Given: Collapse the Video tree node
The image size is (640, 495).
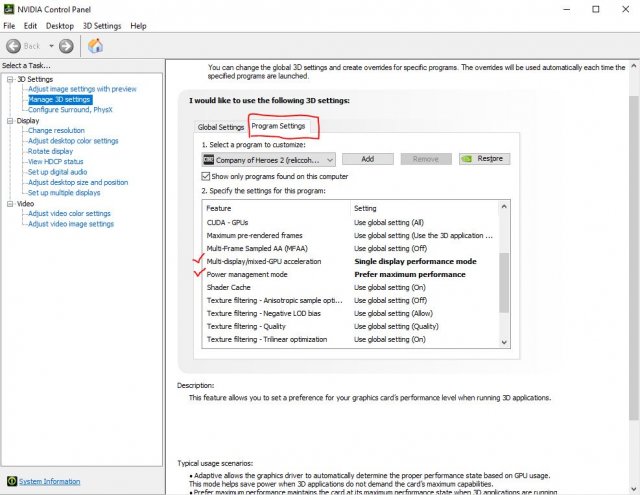Looking at the screenshot, I should point(9,203).
